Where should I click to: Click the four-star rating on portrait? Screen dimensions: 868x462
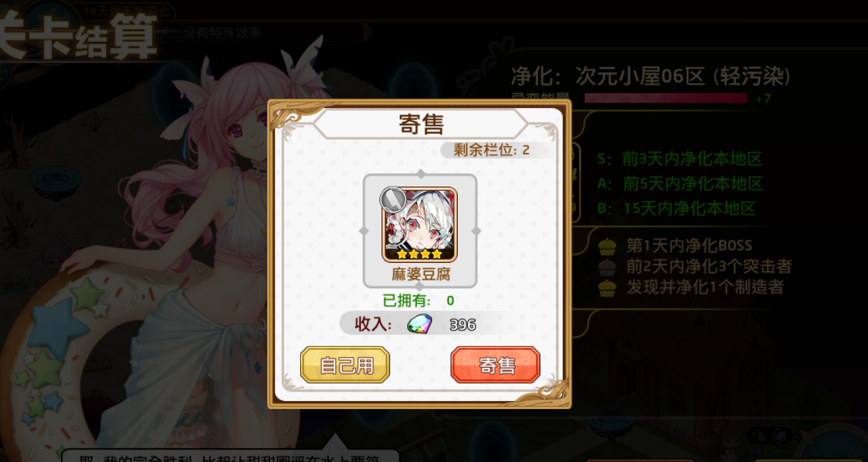[x=420, y=254]
